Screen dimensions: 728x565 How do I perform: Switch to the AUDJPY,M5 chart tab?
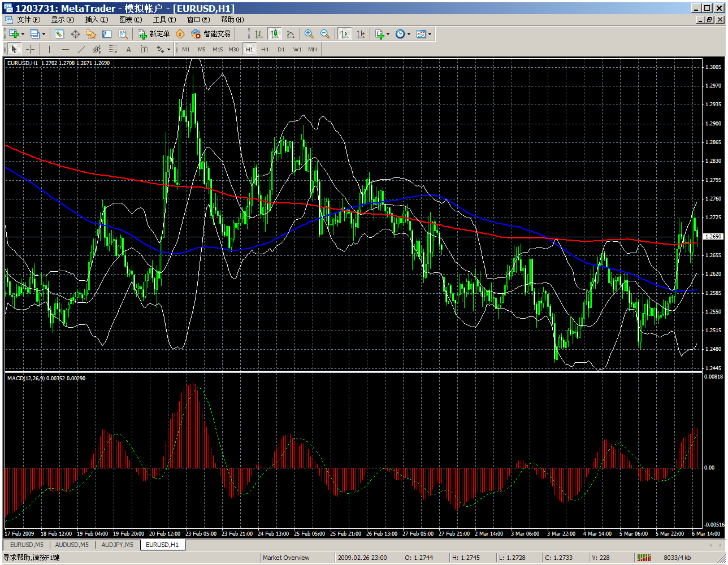117,545
